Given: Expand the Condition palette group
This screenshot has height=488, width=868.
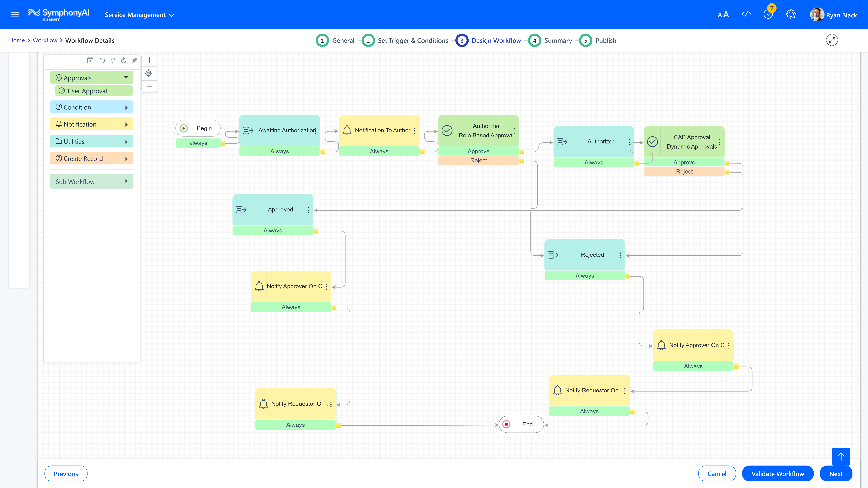Looking at the screenshot, I should [92, 107].
